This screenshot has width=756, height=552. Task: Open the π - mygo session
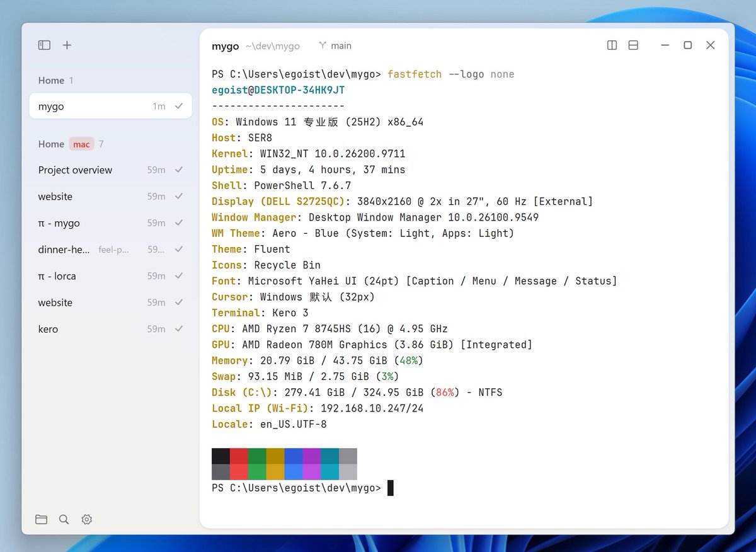pos(110,223)
